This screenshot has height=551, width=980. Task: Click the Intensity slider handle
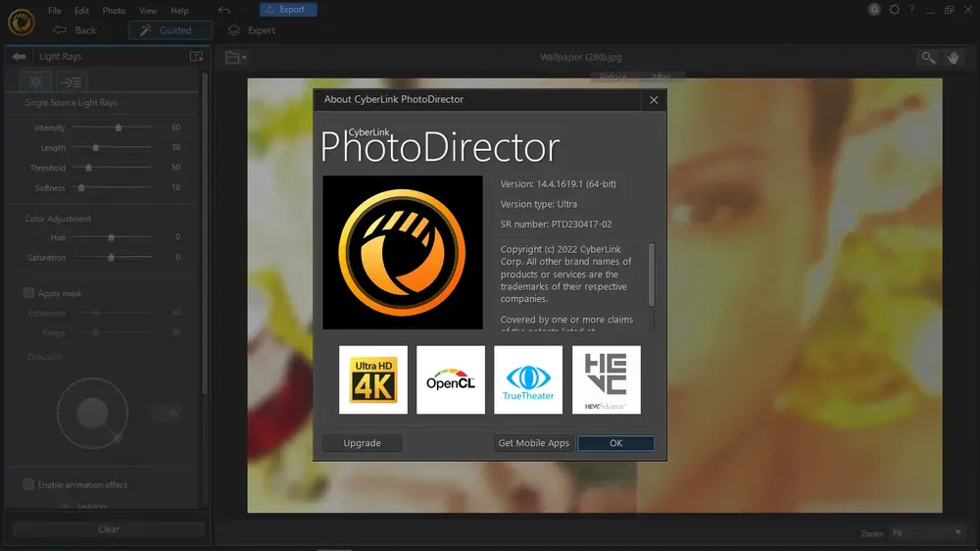pos(119,127)
